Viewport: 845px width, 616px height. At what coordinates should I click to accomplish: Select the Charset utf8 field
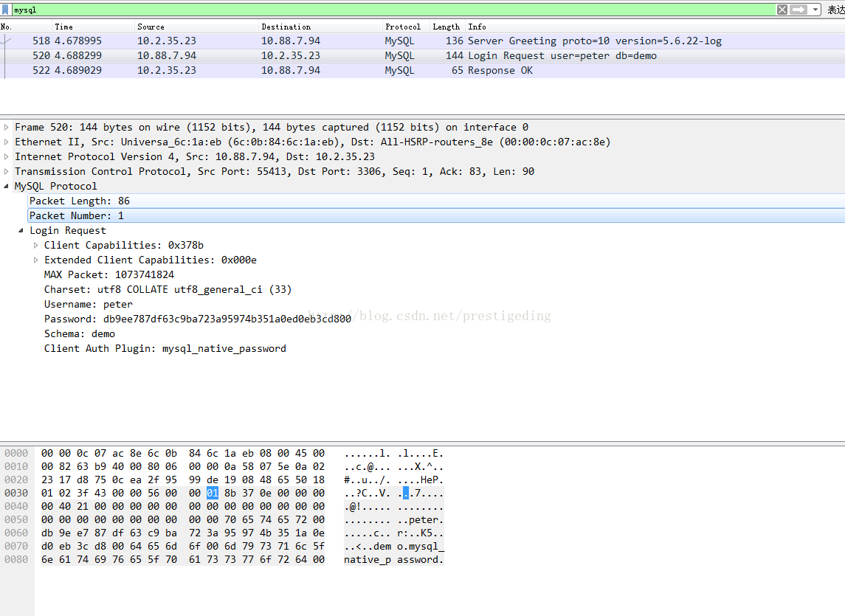point(168,289)
